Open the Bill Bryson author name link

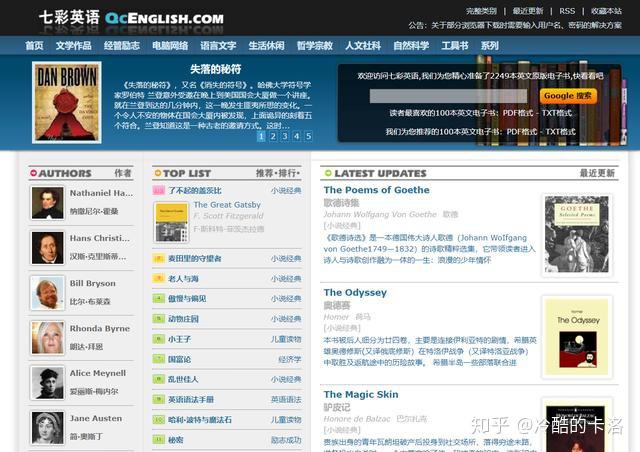(x=93, y=283)
